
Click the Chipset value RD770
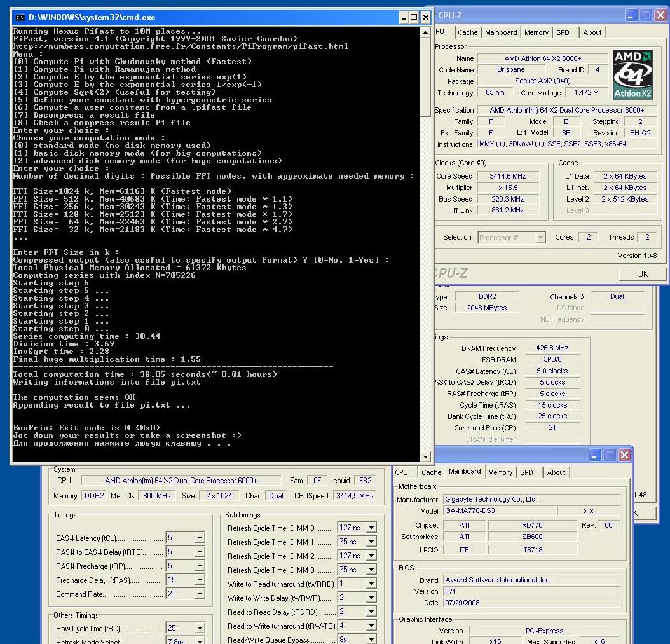tap(532, 525)
